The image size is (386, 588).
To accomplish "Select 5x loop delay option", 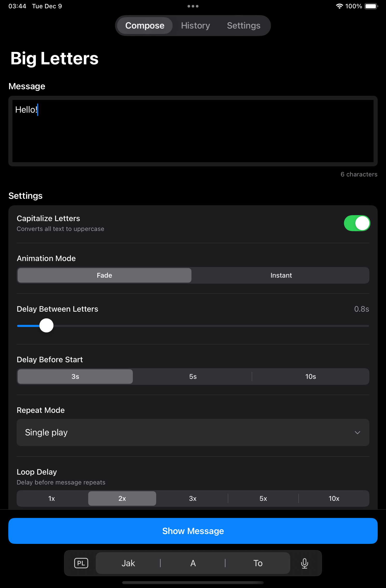I will click(x=263, y=498).
